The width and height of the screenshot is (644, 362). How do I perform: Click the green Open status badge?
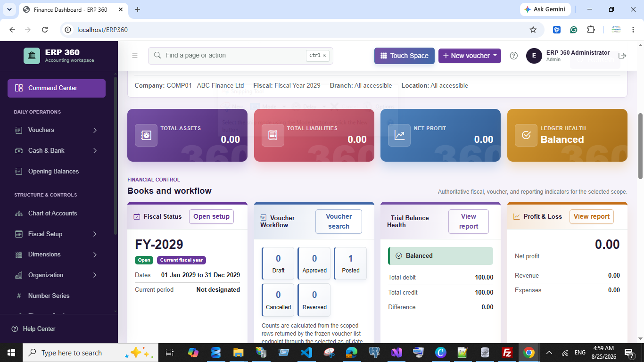[x=144, y=260]
